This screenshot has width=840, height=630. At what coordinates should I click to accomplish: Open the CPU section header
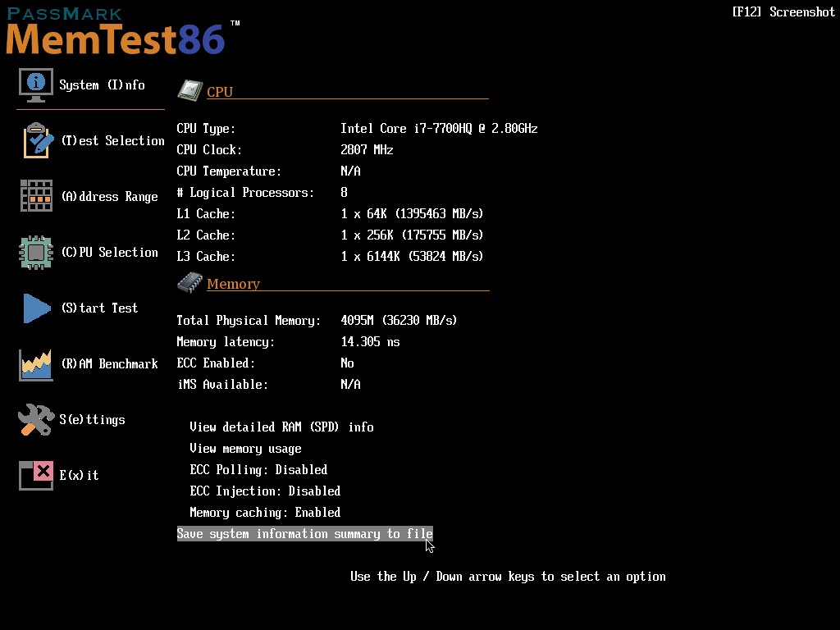click(219, 92)
